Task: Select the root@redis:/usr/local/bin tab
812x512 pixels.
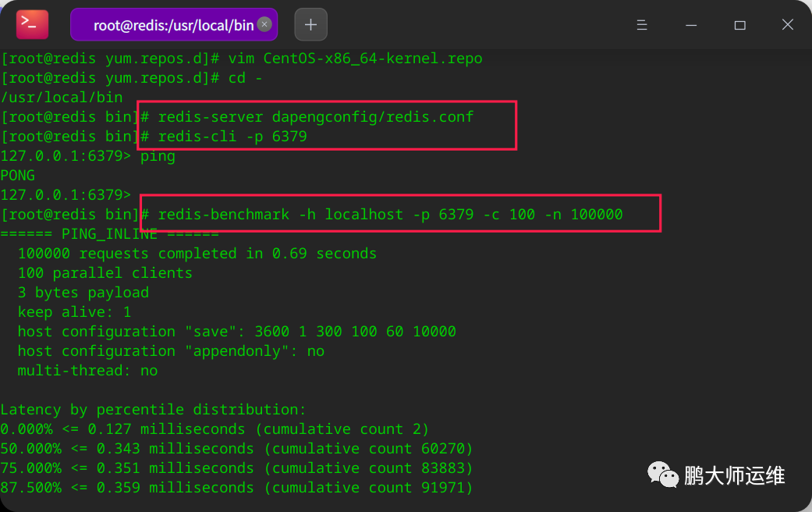Action: 173,25
